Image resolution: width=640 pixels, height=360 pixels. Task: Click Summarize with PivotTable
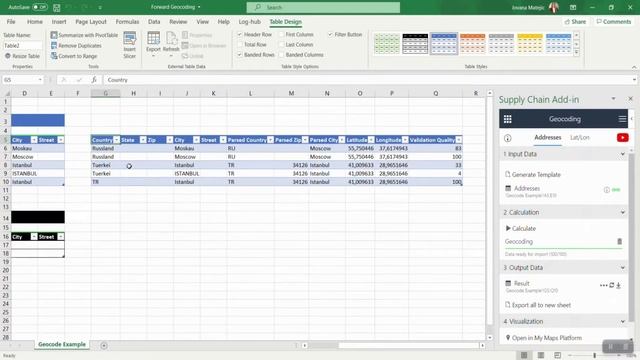click(x=84, y=35)
